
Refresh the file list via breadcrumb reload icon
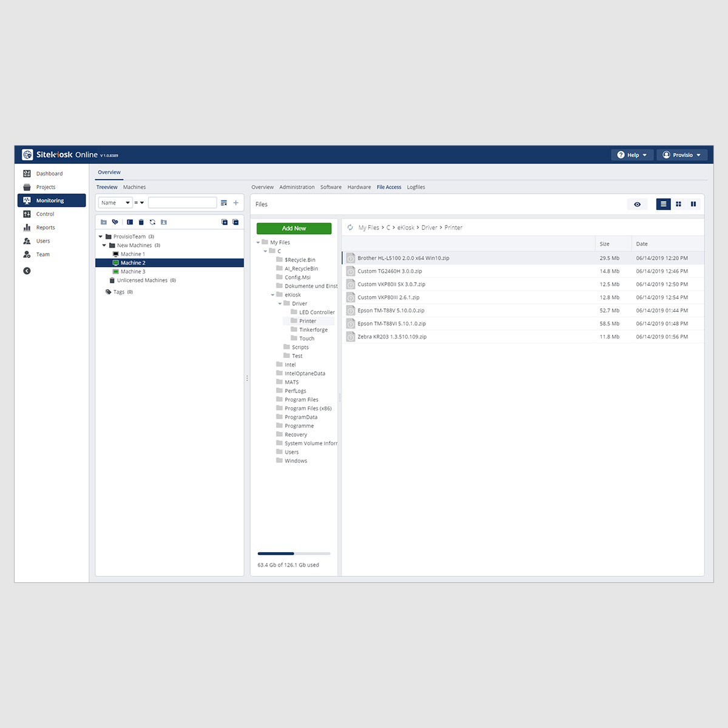pyautogui.click(x=350, y=227)
